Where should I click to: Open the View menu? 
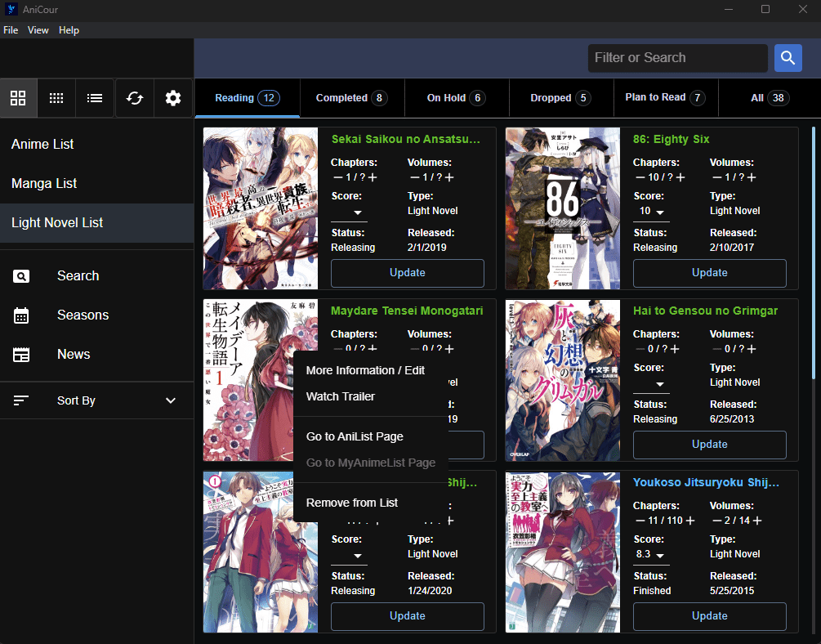pos(38,30)
